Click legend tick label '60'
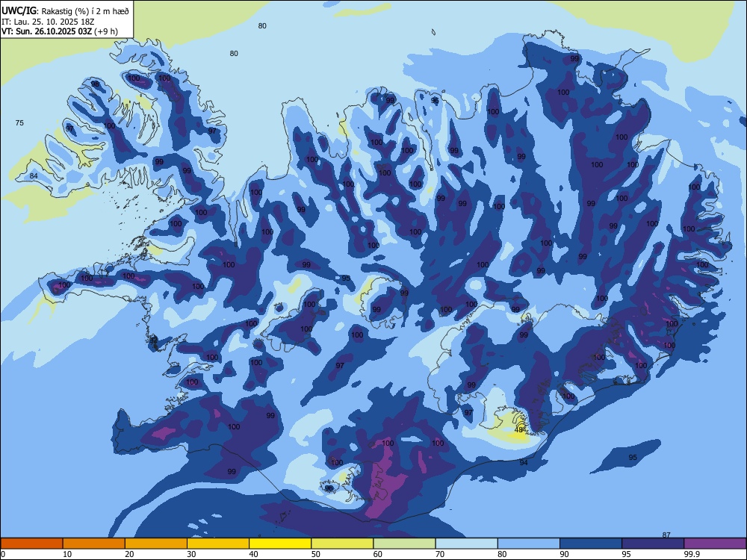The height and width of the screenshot is (560, 747). [x=378, y=554]
